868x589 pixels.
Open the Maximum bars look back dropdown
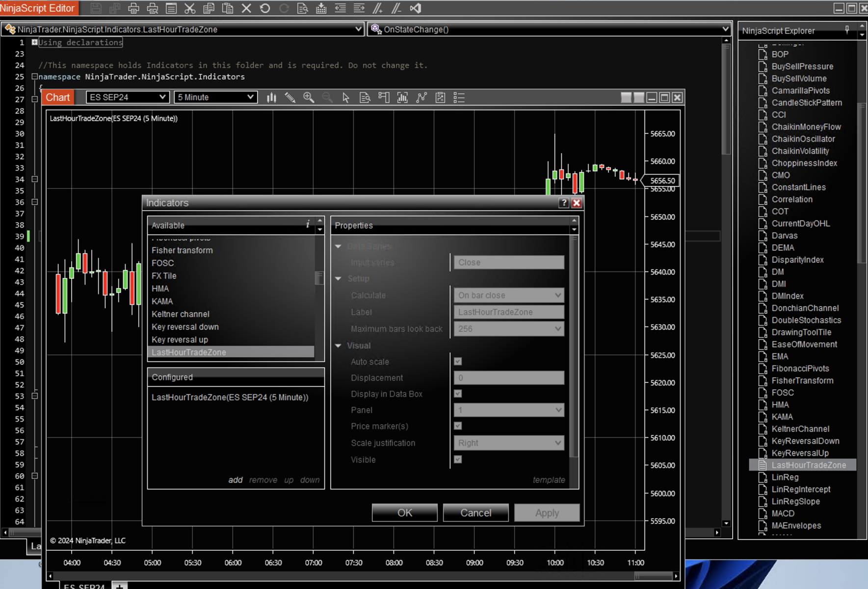point(509,329)
